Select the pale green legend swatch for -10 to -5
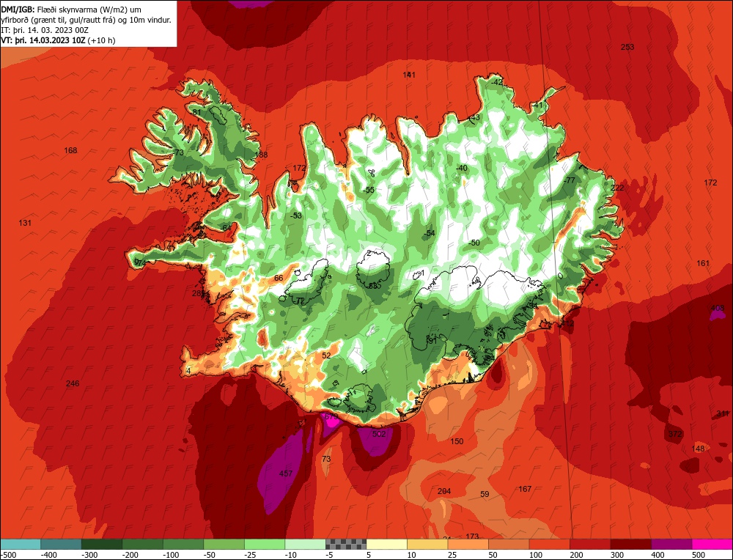 tap(305, 544)
